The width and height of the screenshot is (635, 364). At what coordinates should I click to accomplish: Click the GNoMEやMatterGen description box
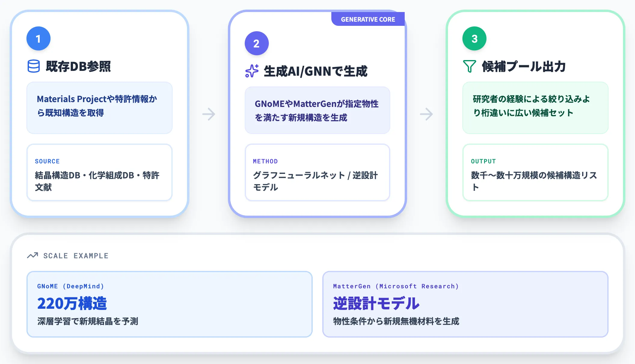tap(317, 110)
